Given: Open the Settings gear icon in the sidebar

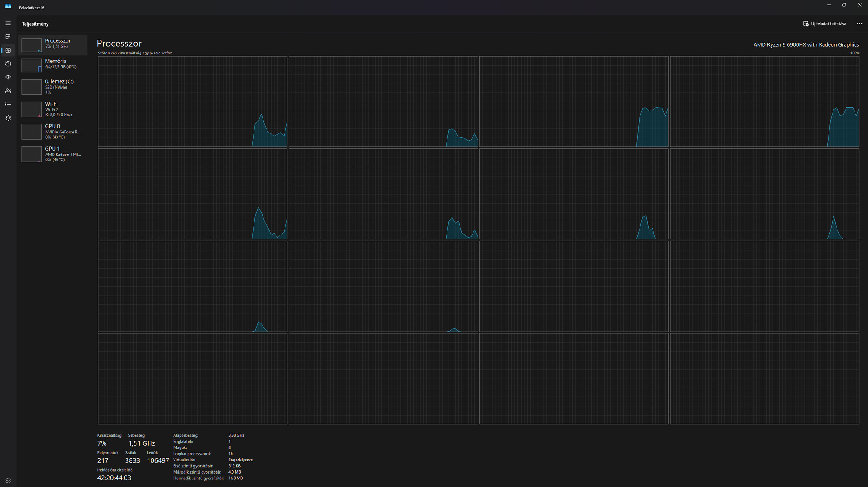Looking at the screenshot, I should click(8, 480).
